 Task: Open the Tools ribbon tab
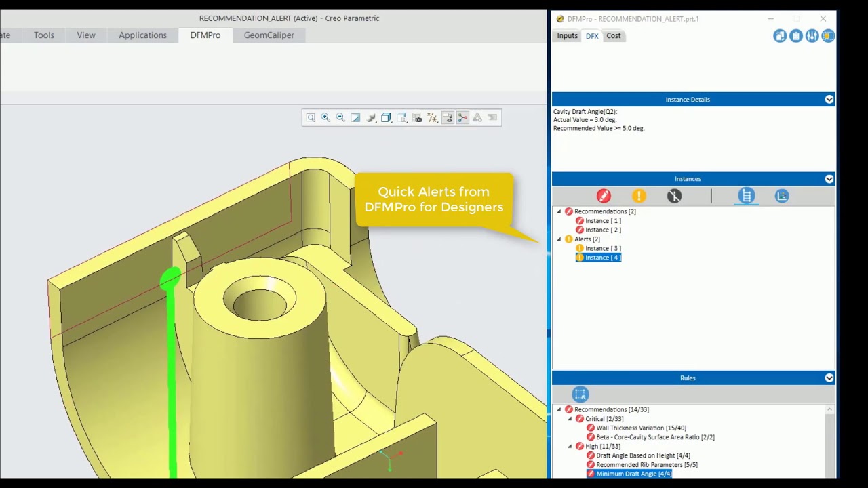point(44,35)
